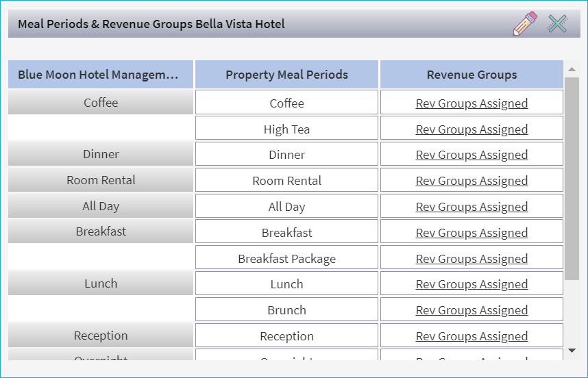Viewport: 588px width, 378px height.
Task: Click the Blue Moon Hotel Management column header
Action: (101, 75)
